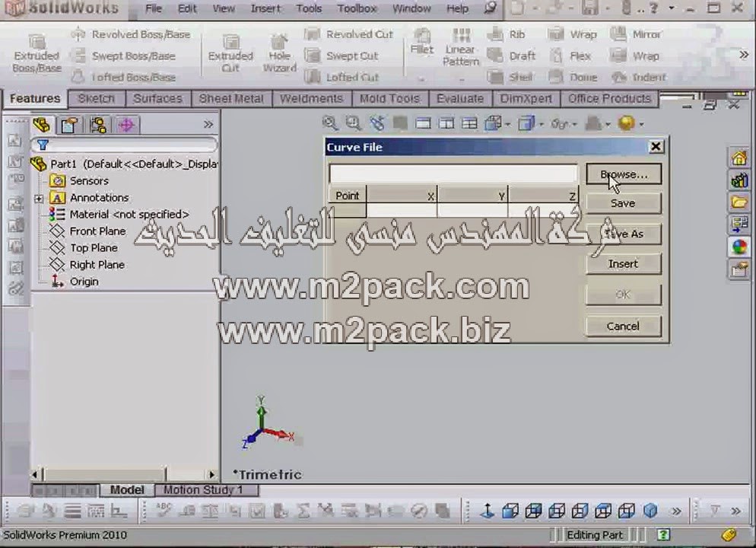Image resolution: width=756 pixels, height=548 pixels.
Task: Close the Curve File dialog with X
Action: (x=656, y=147)
